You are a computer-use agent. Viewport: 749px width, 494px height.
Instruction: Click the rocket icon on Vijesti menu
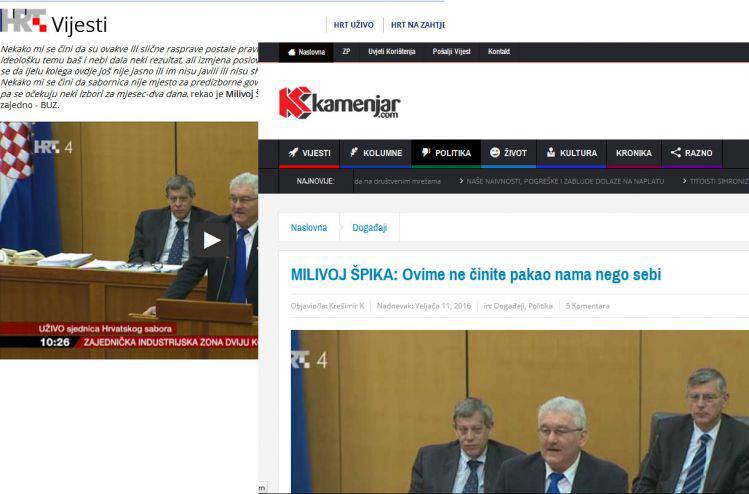coord(293,152)
